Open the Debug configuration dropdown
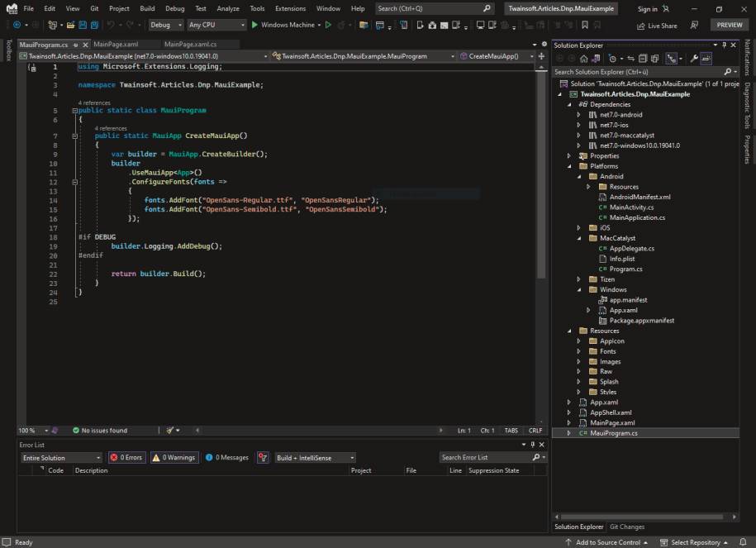This screenshot has height=548, width=756. tap(165, 25)
